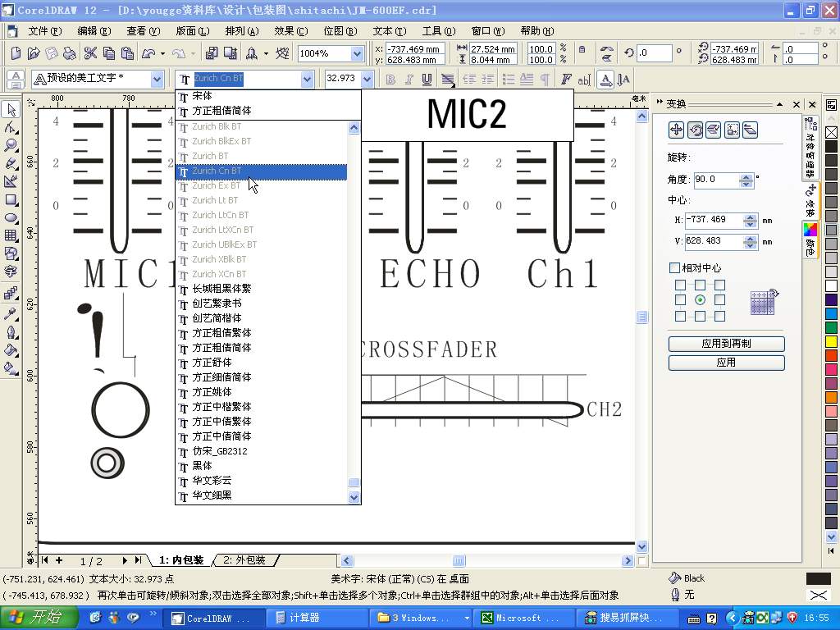Screen dimensions: 840x630
Task: Switch to page tab 1: 内包装
Action: (x=181, y=559)
